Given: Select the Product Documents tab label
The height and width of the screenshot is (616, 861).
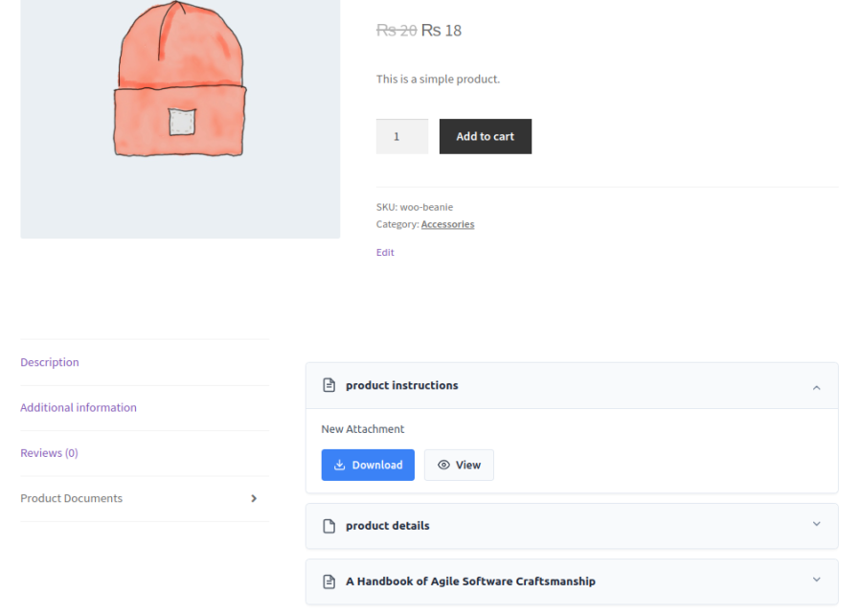Looking at the screenshot, I should point(72,499).
